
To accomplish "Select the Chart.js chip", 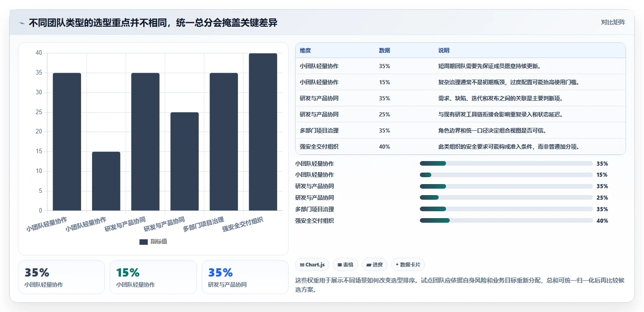I will tap(312, 265).
